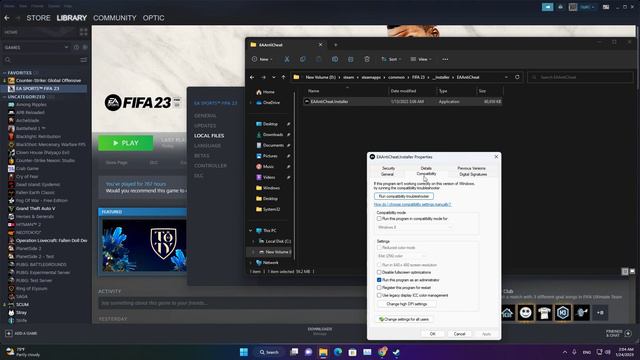Click the Share icon in Explorer toolbar
This screenshot has height=360, width=640.
click(351, 59)
